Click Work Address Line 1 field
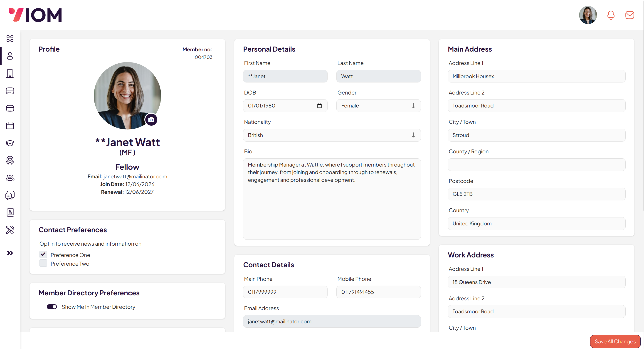Image resolution: width=644 pixels, height=349 pixels. coord(536,282)
